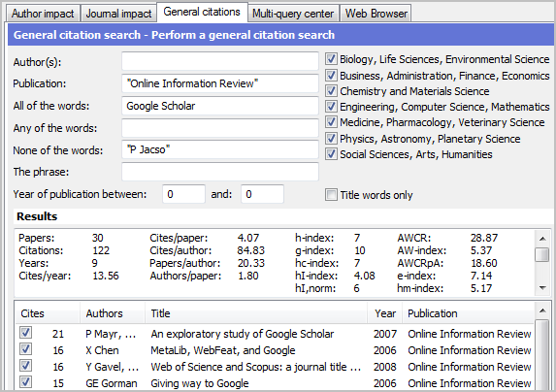Click the e-index value 7.14

481,276
